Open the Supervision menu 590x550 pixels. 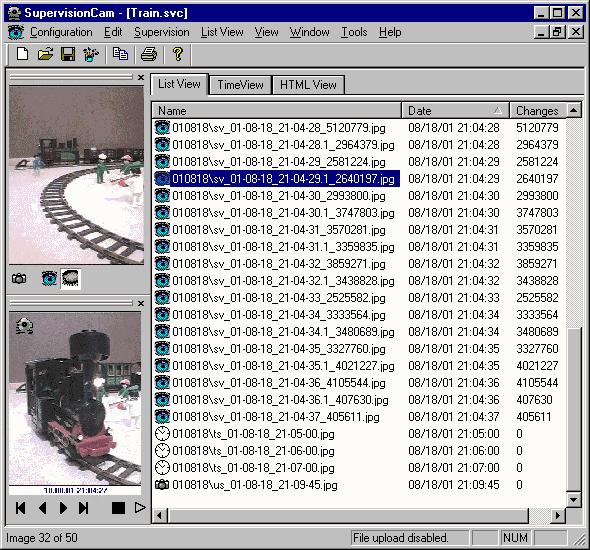click(x=162, y=32)
